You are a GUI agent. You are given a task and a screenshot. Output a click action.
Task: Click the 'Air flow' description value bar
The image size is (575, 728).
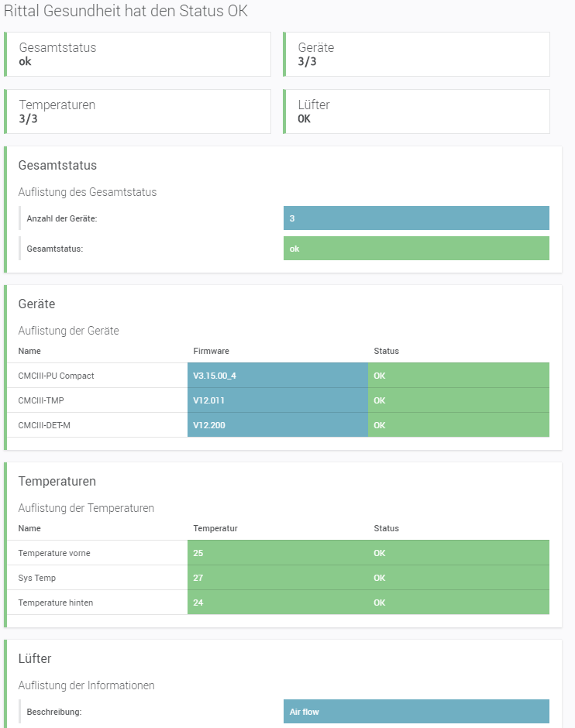coord(416,711)
